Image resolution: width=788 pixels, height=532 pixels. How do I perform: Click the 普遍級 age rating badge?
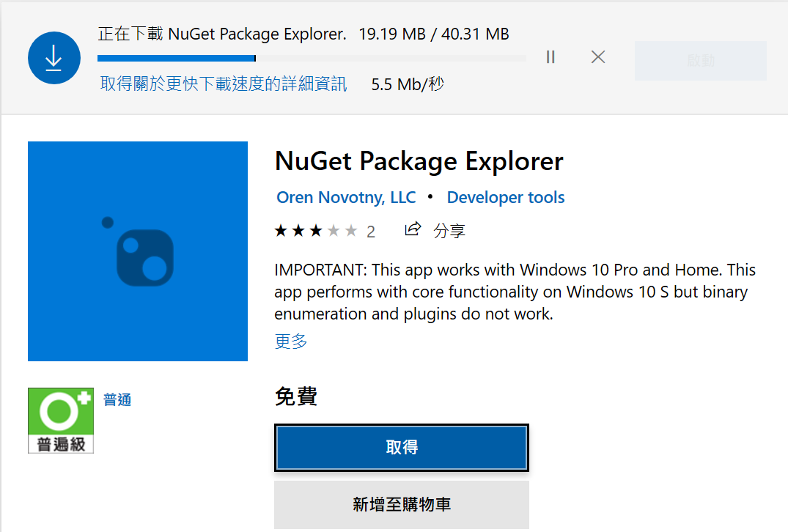point(60,420)
